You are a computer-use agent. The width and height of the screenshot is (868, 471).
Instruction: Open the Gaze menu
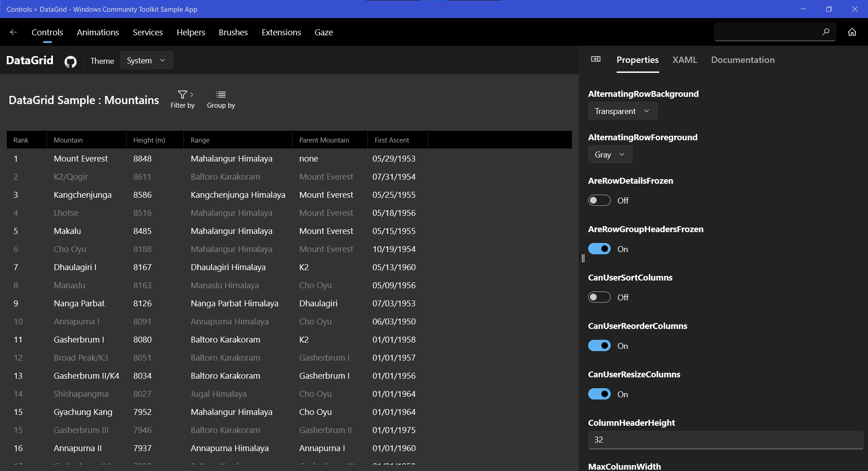tap(324, 32)
